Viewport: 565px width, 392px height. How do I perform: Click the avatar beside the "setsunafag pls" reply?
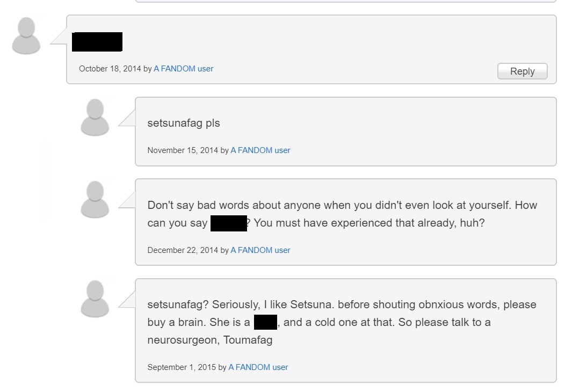pyautogui.click(x=95, y=117)
